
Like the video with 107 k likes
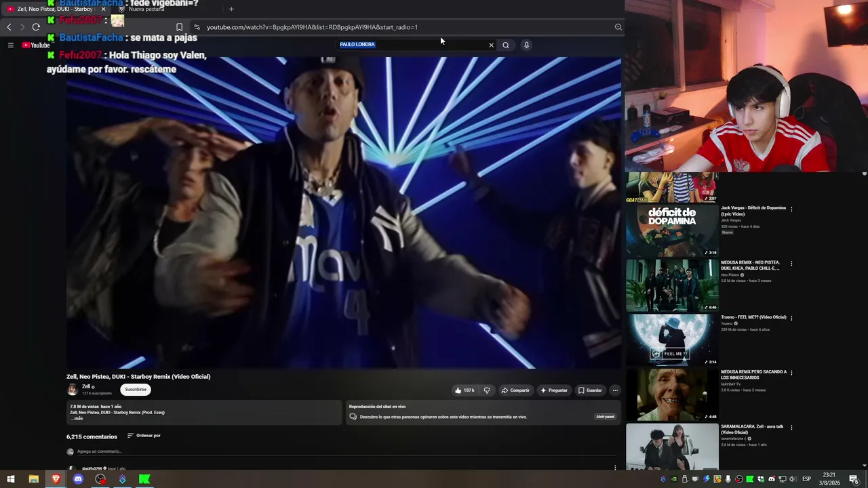[x=465, y=390]
